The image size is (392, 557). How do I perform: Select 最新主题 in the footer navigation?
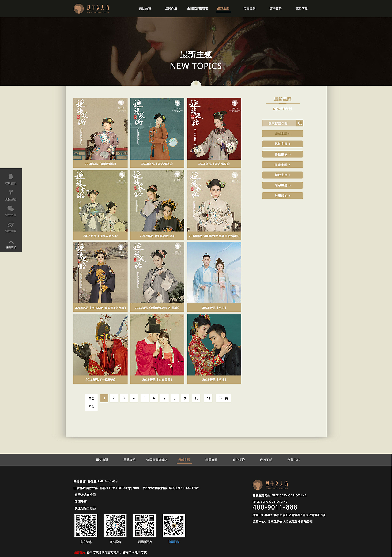coord(184,460)
